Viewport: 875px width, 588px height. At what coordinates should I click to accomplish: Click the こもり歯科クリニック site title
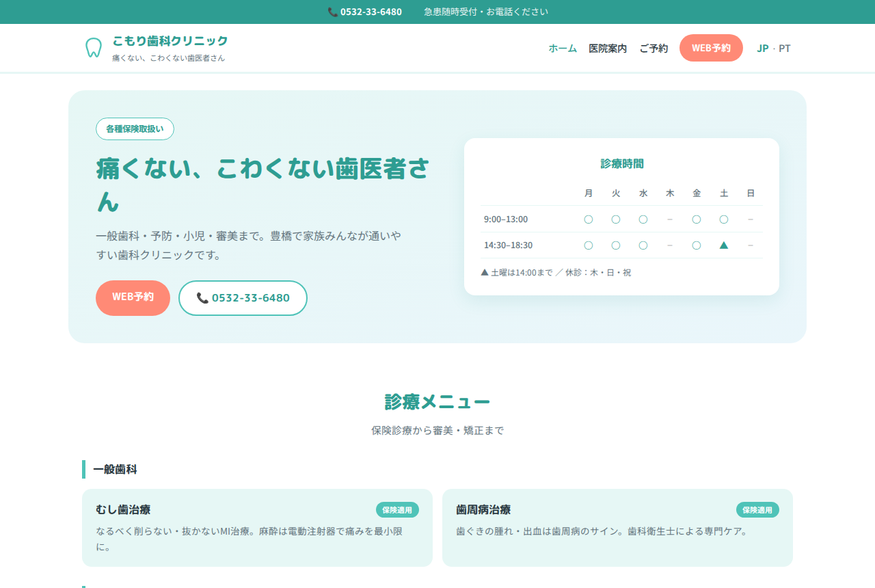170,41
